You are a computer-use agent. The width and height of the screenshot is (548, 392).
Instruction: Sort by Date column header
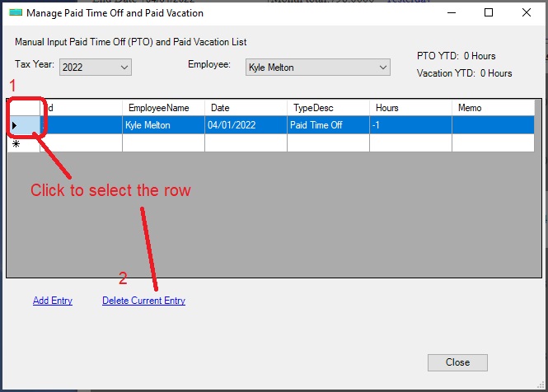[246, 108]
